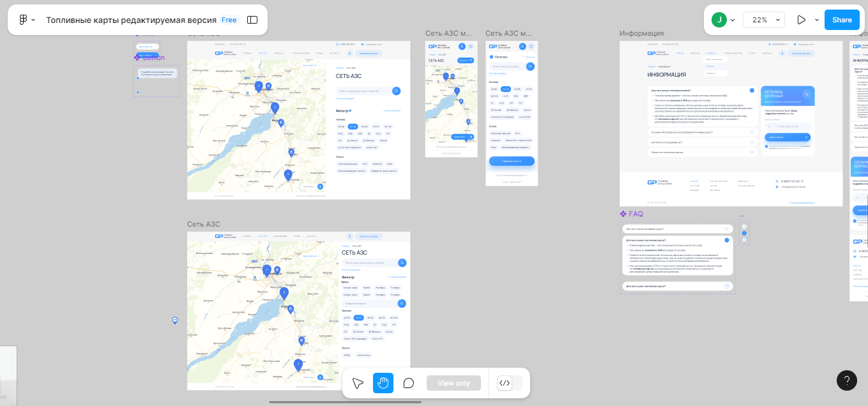Screen dimensions: 868x406
Task: Open the comment pin on canvas
Action: (x=175, y=320)
